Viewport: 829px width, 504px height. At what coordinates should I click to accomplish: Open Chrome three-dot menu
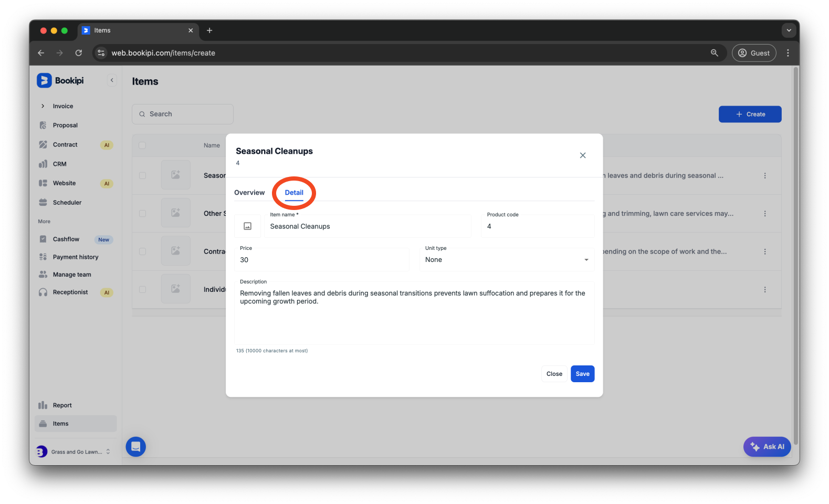[x=788, y=53]
